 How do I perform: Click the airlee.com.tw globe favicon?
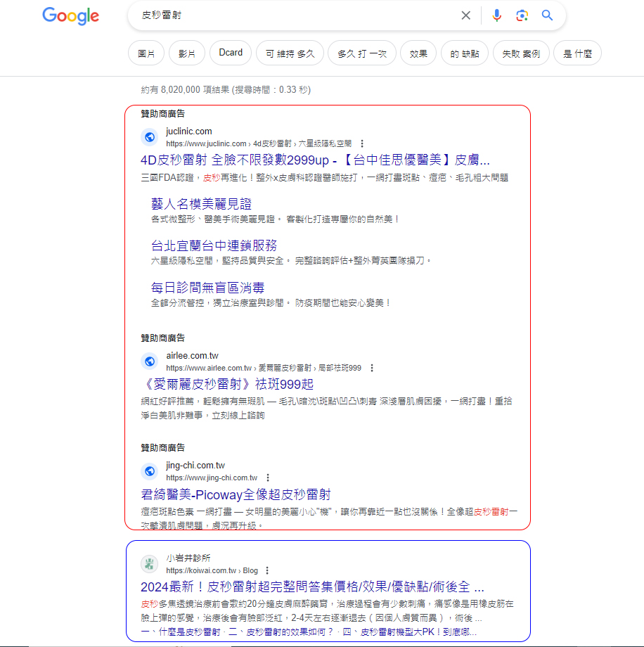click(149, 361)
